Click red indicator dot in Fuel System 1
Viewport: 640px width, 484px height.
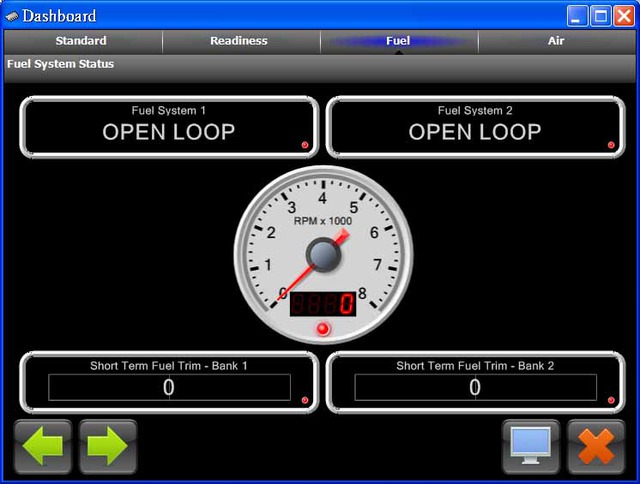coord(305,145)
